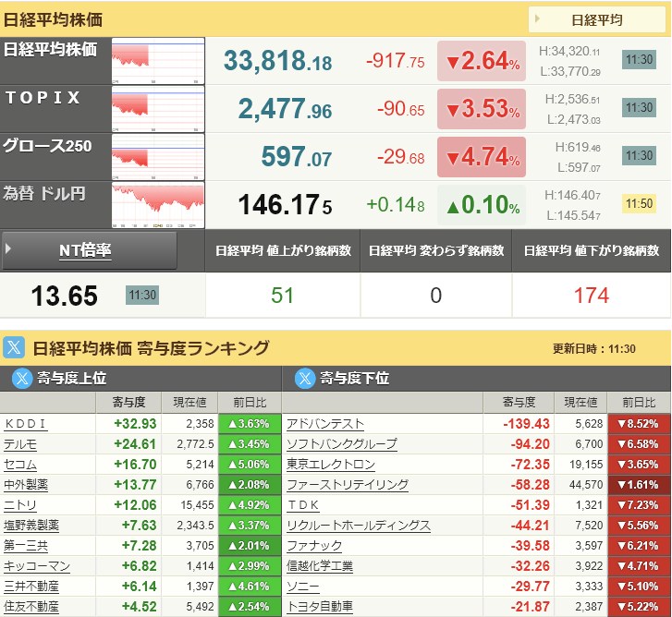Image resolution: width=672 pixels, height=617 pixels.
Task: Open the ソフトバンクグループ stock link
Action: pyautogui.click(x=342, y=444)
